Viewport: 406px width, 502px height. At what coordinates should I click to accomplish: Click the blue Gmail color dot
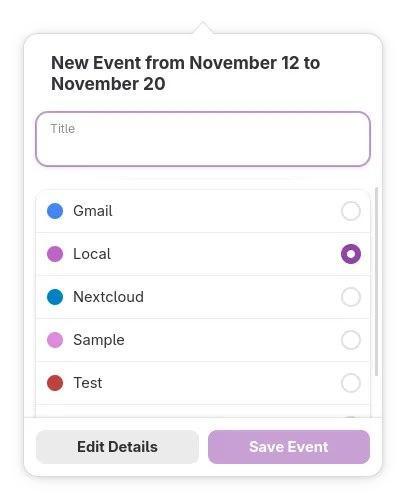tap(55, 211)
